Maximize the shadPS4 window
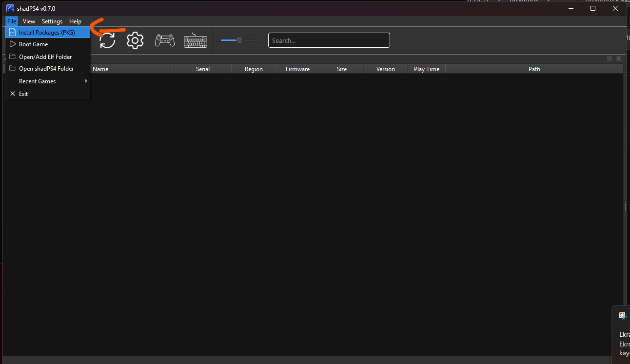The image size is (630, 364). point(593,8)
